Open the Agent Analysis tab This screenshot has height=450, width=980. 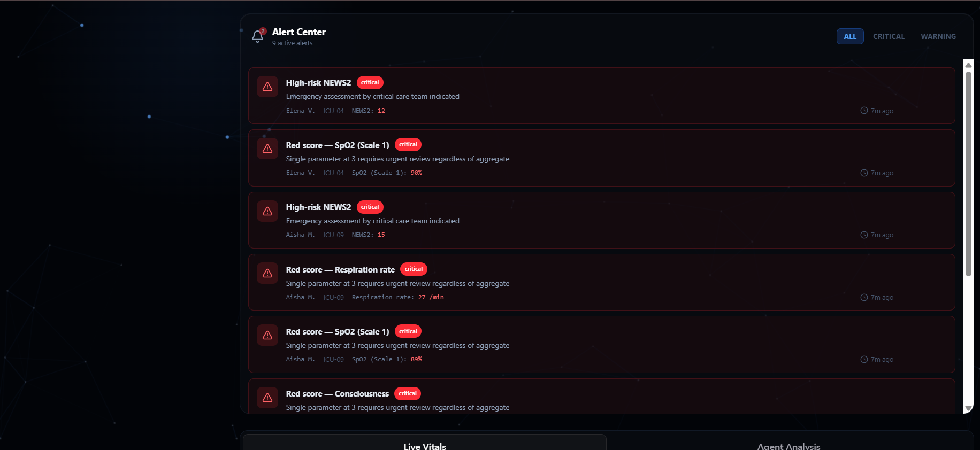pos(788,443)
